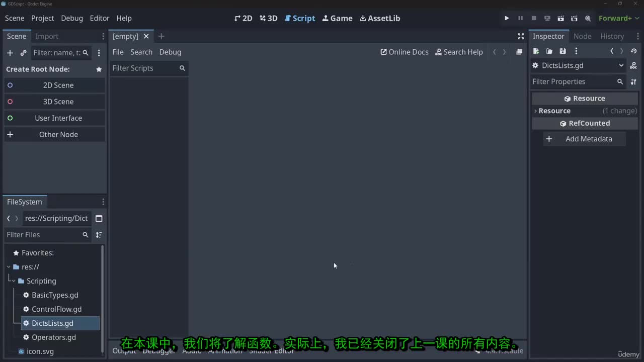Click the Filter Properties field
Screen dimensions: 644x362
(x=578, y=81)
